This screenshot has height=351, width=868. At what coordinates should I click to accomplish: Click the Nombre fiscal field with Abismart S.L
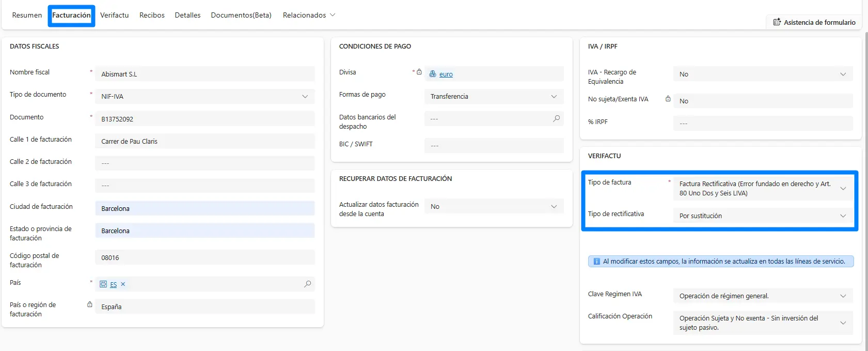[x=204, y=74]
